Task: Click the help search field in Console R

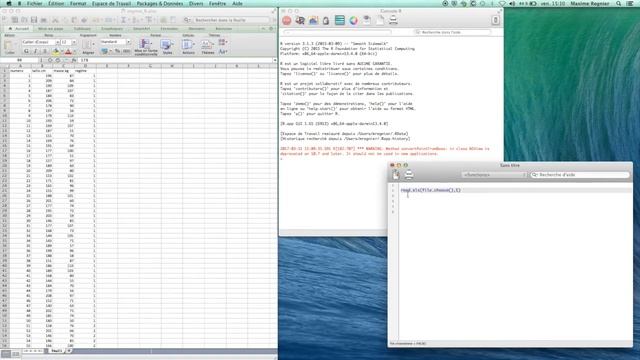Action: point(452,32)
